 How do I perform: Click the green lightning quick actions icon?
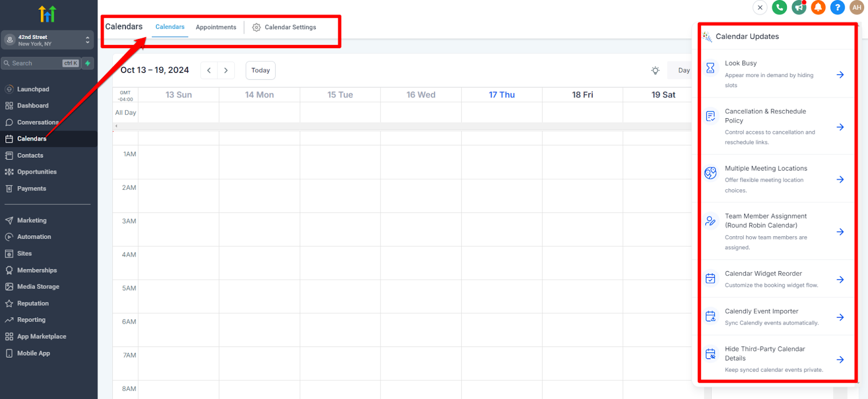(88, 63)
